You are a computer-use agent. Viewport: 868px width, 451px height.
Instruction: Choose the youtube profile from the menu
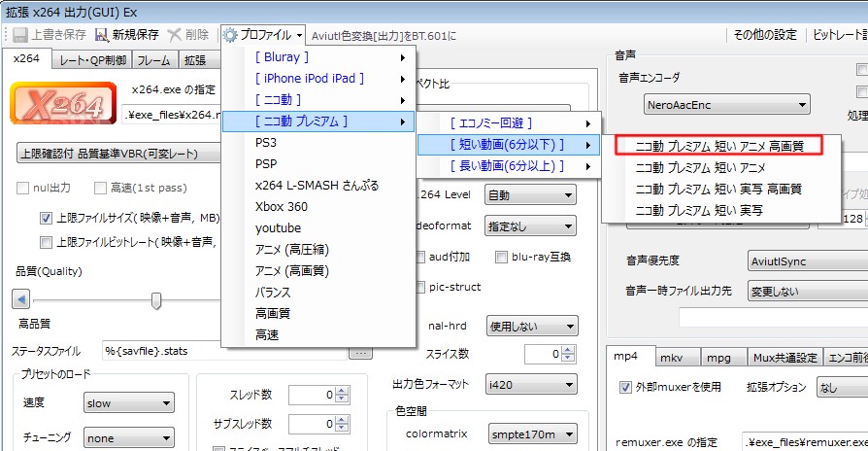(278, 227)
